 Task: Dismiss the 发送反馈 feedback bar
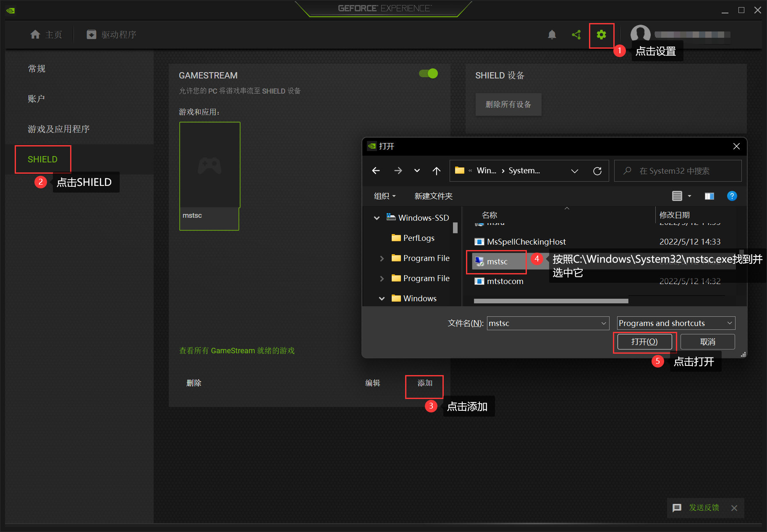click(x=734, y=508)
